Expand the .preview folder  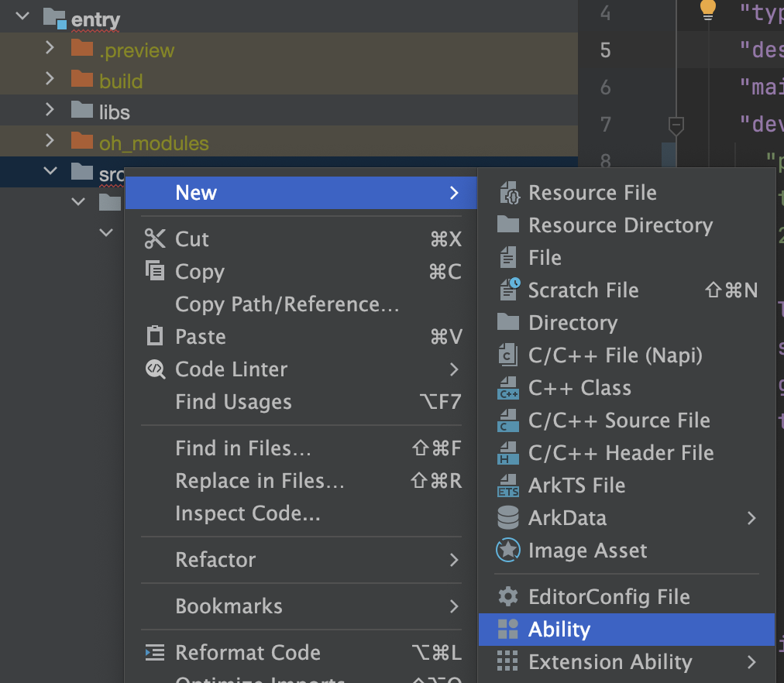tap(50, 47)
